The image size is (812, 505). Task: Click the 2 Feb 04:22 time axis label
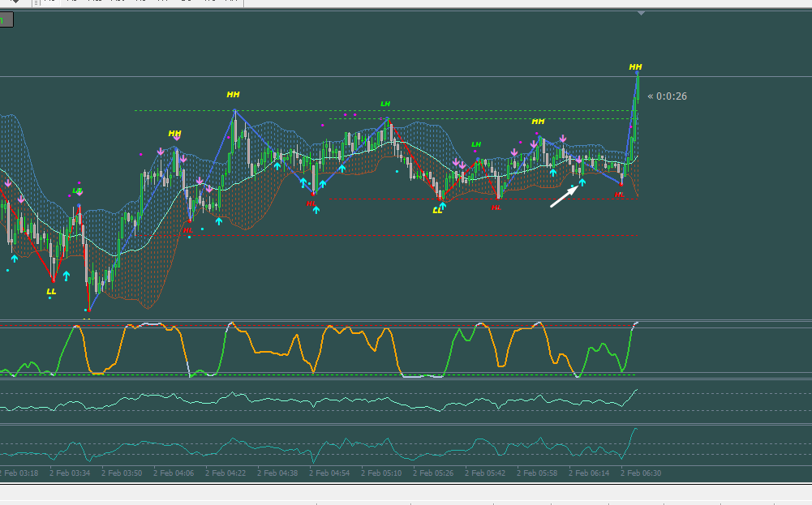tap(226, 473)
